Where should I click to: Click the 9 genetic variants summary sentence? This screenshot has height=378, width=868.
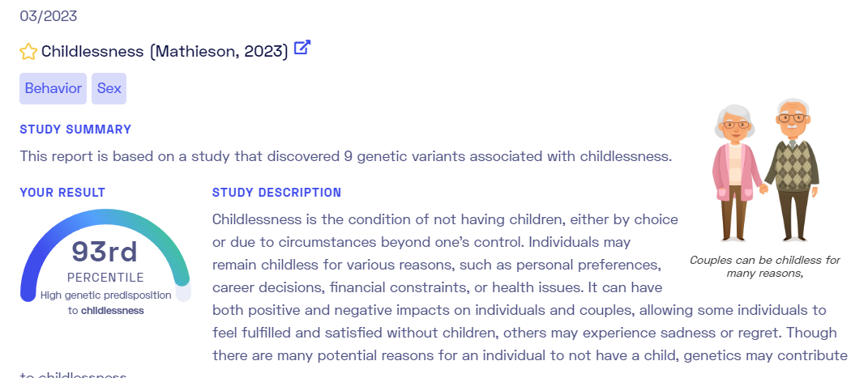tap(346, 156)
